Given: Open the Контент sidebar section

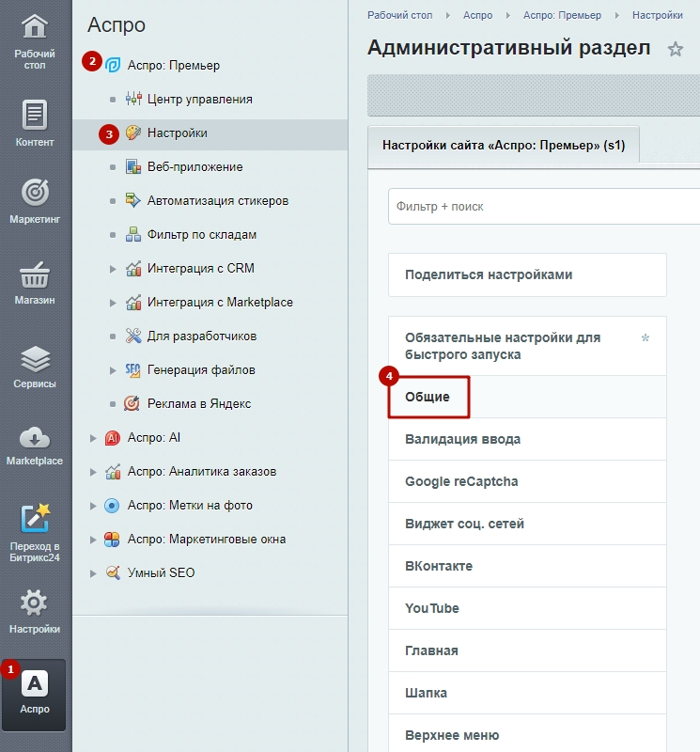Looking at the screenshot, I should click(x=35, y=123).
